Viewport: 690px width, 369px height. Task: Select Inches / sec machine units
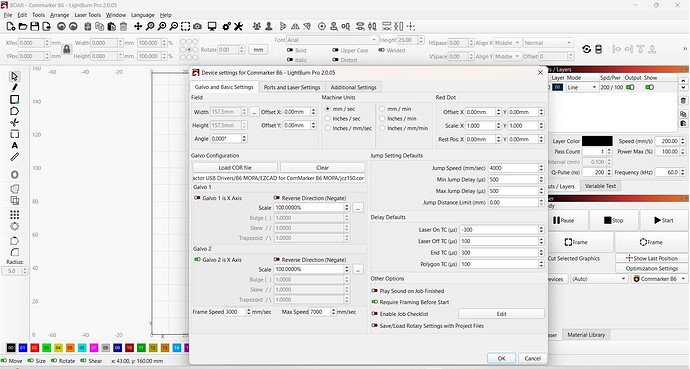click(343, 118)
